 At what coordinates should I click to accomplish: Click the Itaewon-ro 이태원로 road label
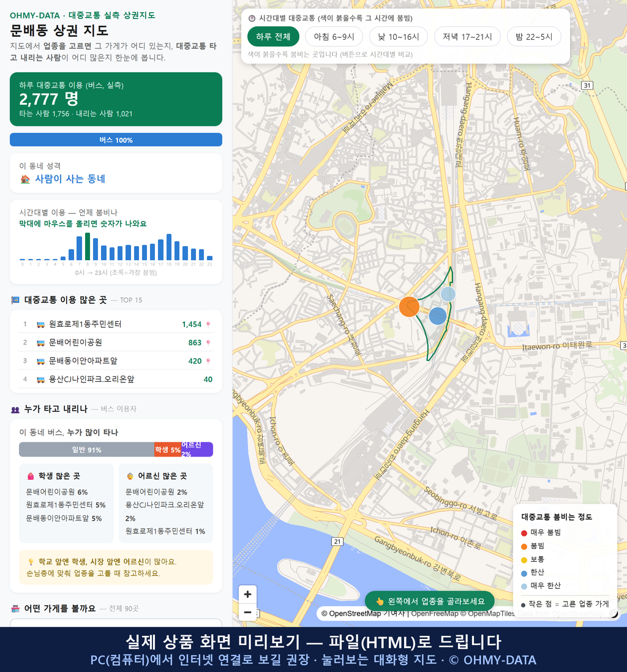coord(557,345)
